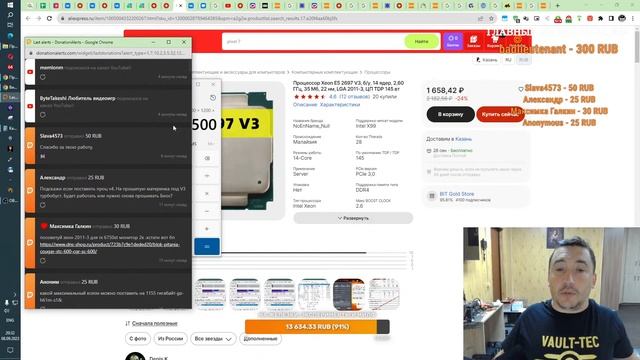Open Orders icon in the AliExpress header

[473, 41]
